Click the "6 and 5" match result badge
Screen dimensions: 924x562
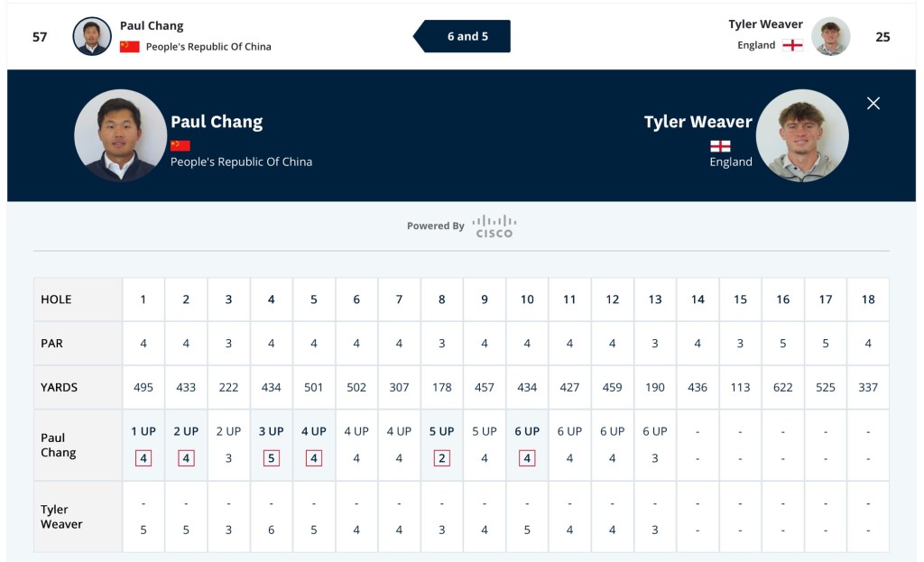pos(467,36)
